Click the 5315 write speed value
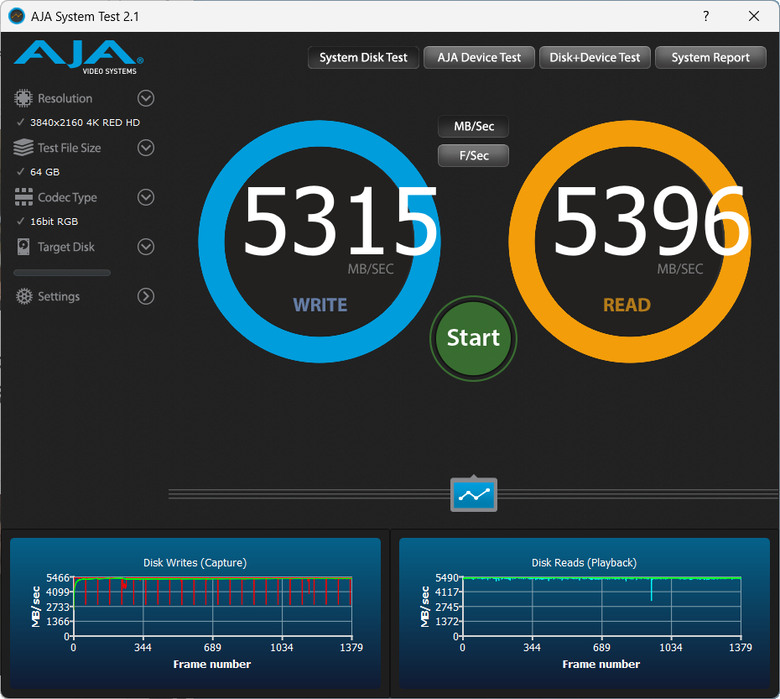Image resolution: width=780 pixels, height=699 pixels. coord(340,221)
